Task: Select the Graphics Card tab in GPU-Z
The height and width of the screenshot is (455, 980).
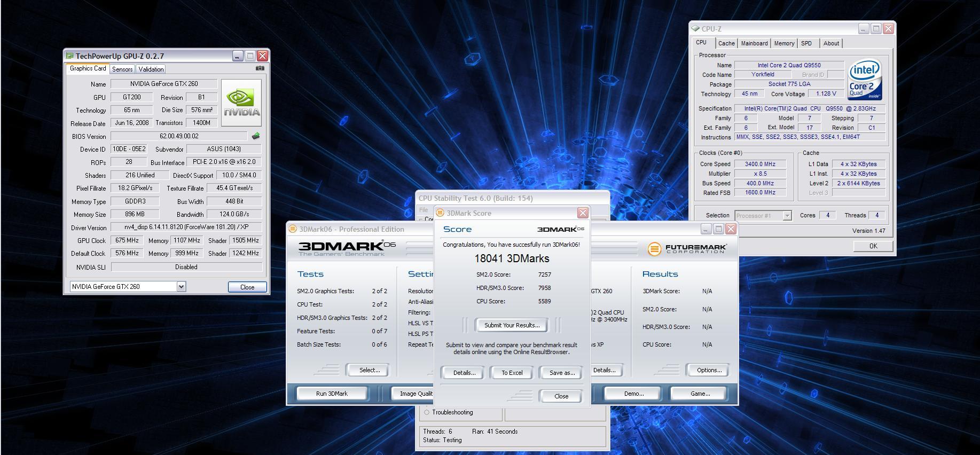Action: click(88, 68)
